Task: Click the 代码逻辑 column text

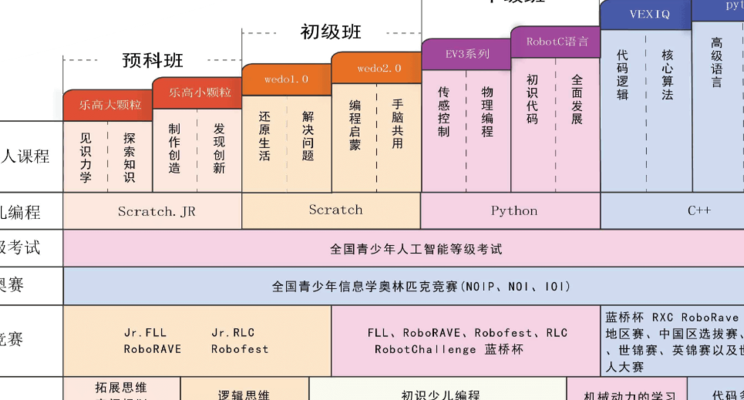Action: (x=622, y=74)
